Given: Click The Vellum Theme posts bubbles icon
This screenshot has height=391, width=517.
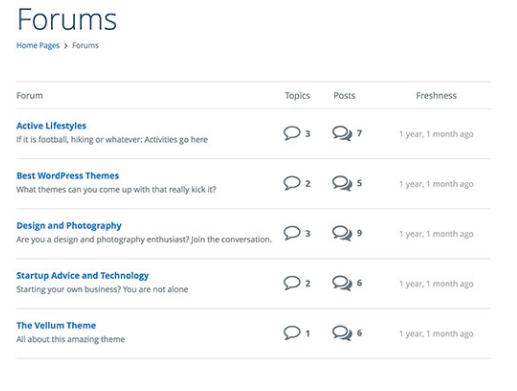Looking at the screenshot, I should pyautogui.click(x=342, y=333).
